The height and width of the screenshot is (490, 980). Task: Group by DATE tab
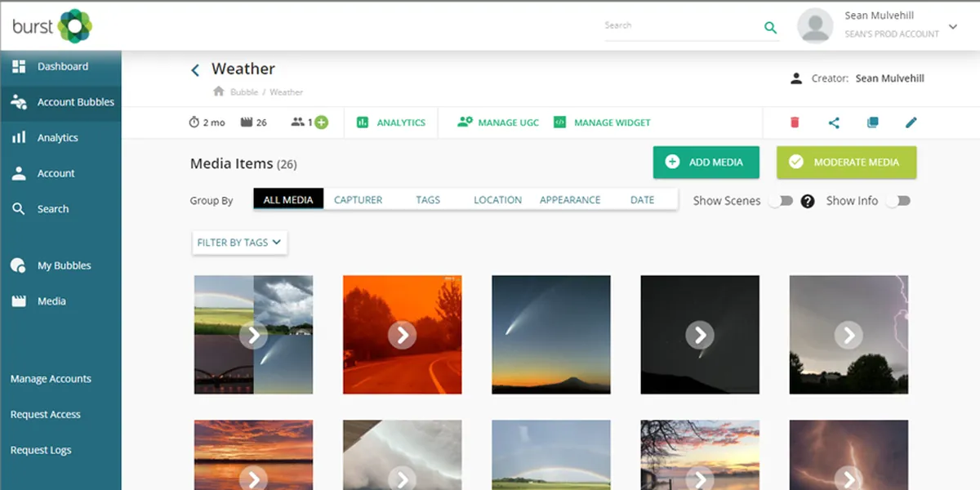point(643,199)
